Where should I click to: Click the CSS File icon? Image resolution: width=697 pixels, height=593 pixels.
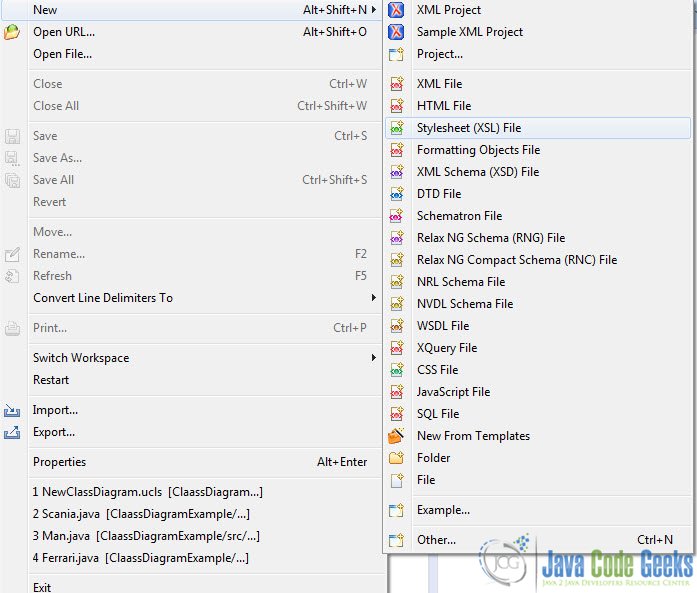(x=396, y=370)
